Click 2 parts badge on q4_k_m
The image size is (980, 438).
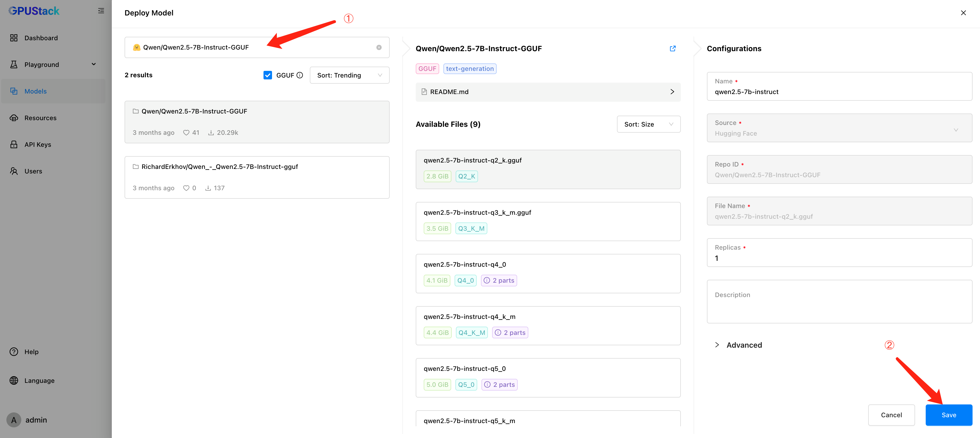[510, 332]
